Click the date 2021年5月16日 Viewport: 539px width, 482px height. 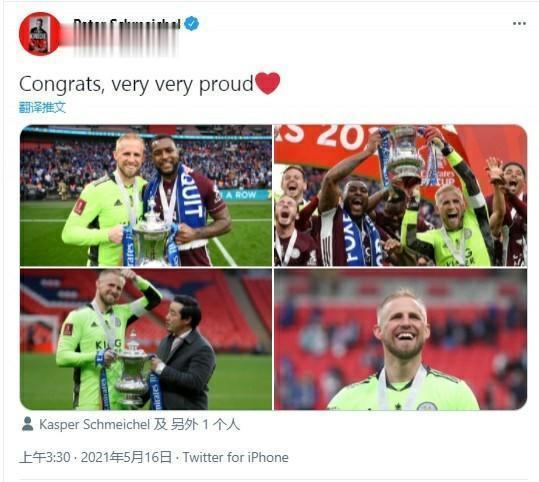point(126,457)
